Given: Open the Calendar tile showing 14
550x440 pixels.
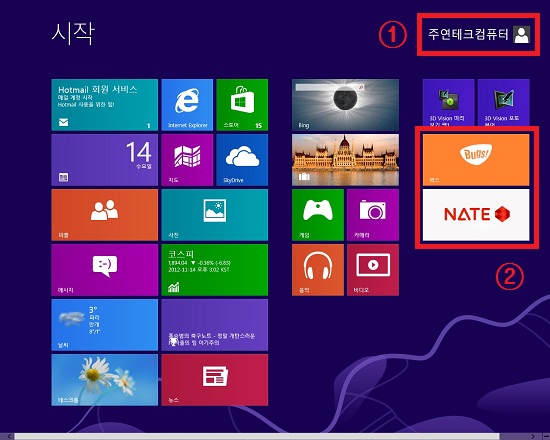Looking at the screenshot, I should [x=105, y=160].
